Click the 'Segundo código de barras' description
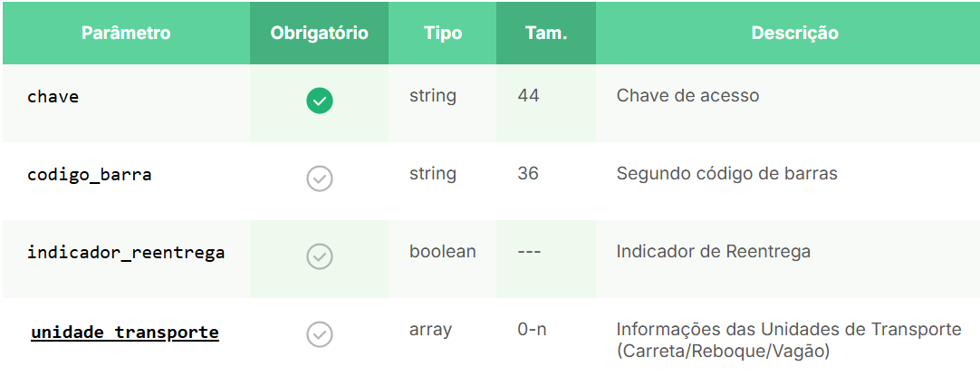 tap(727, 173)
